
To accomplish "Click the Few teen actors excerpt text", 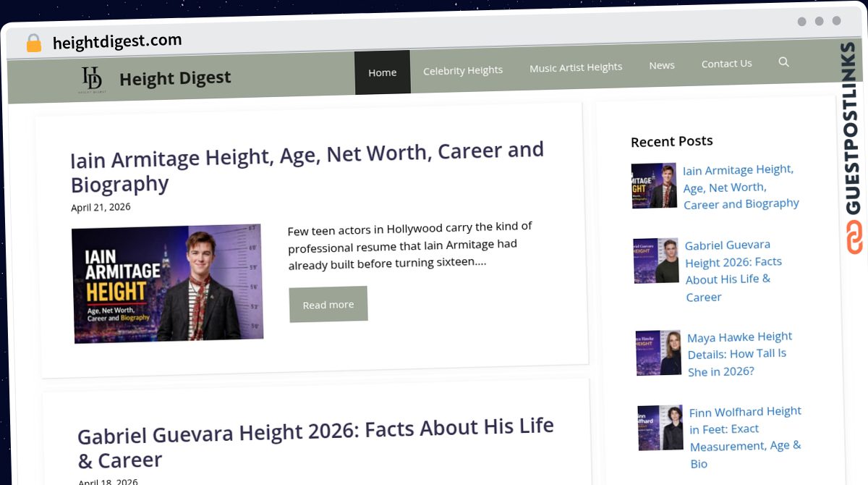I will pos(409,245).
